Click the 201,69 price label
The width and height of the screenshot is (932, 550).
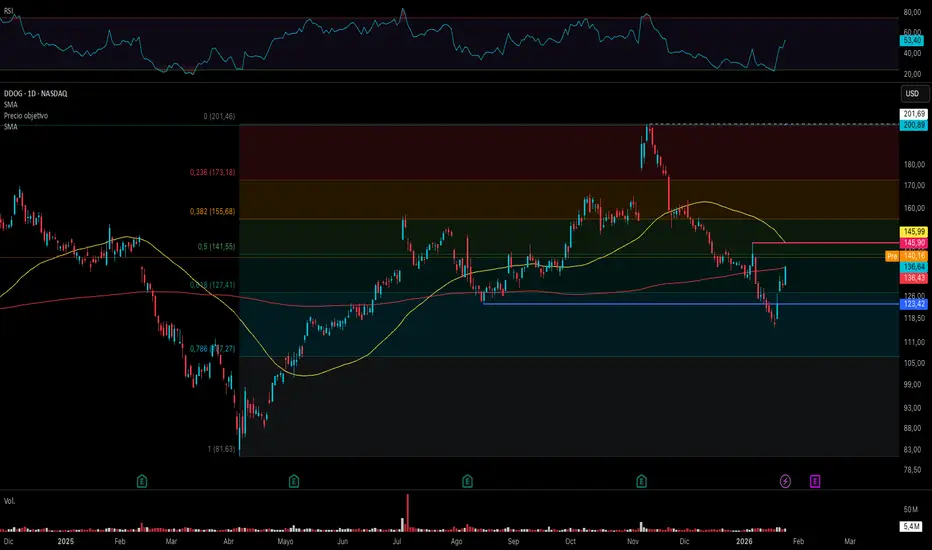(914, 114)
